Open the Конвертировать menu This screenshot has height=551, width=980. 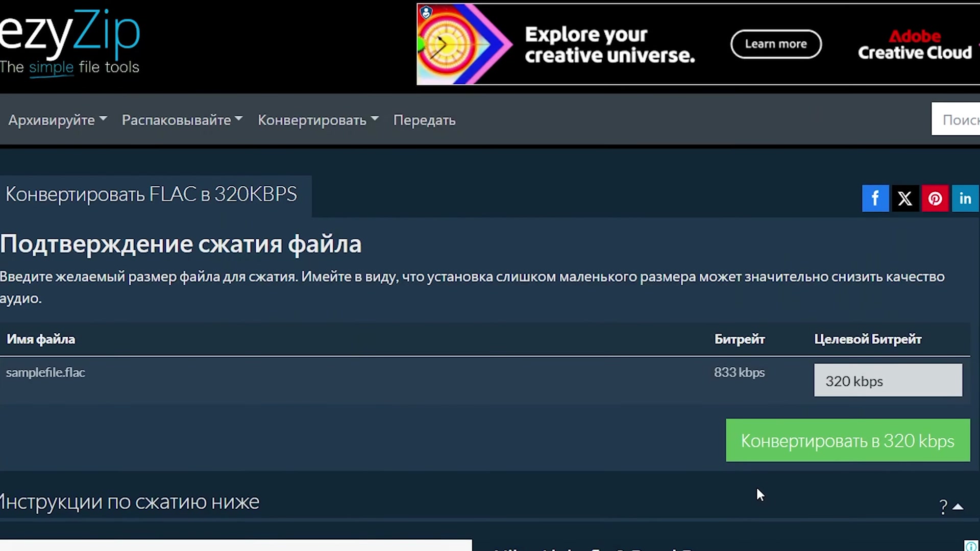[x=317, y=120]
